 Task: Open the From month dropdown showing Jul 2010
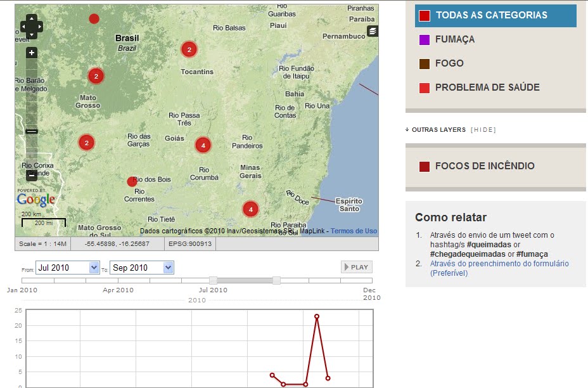[x=68, y=267]
